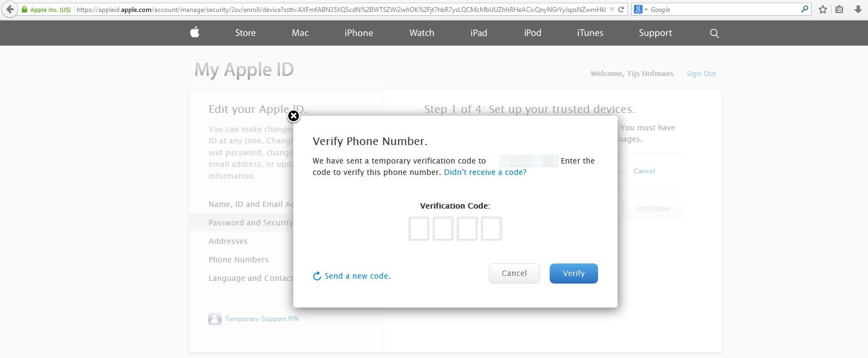Go back using the browser back arrow

point(9,9)
